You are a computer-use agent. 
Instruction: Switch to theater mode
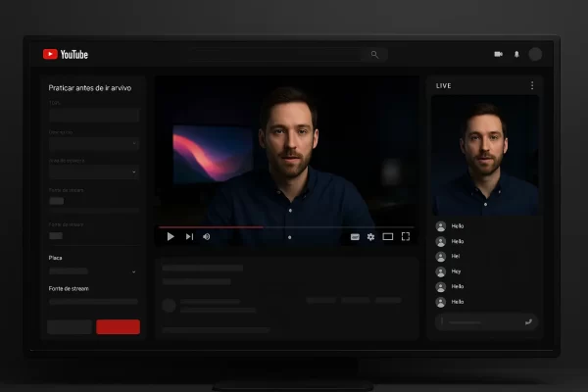[387, 236]
